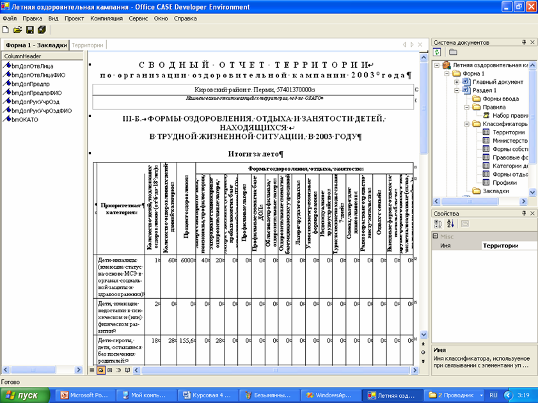The image size is (538, 403).
Task: Open the Вид menu
Action: click(x=53, y=19)
